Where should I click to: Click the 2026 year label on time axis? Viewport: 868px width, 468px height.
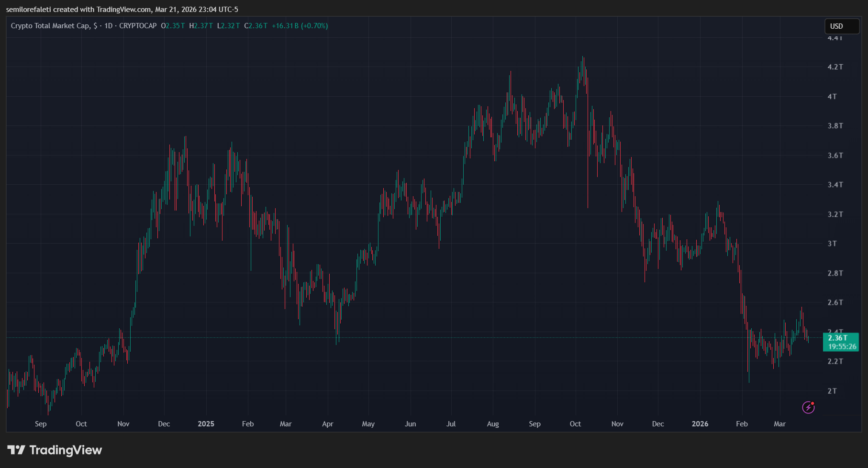pos(700,424)
